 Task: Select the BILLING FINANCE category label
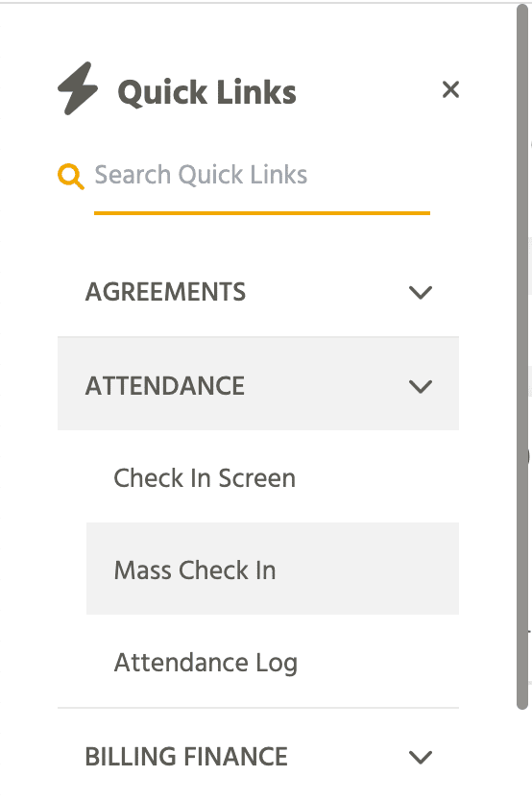(186, 757)
